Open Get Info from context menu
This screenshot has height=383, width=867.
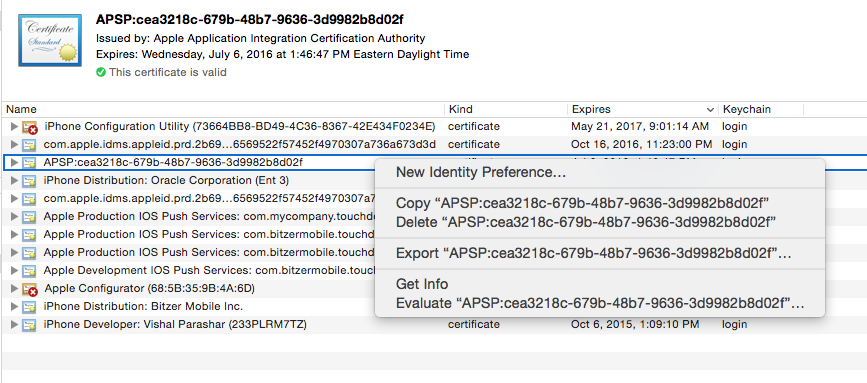tap(599, 284)
